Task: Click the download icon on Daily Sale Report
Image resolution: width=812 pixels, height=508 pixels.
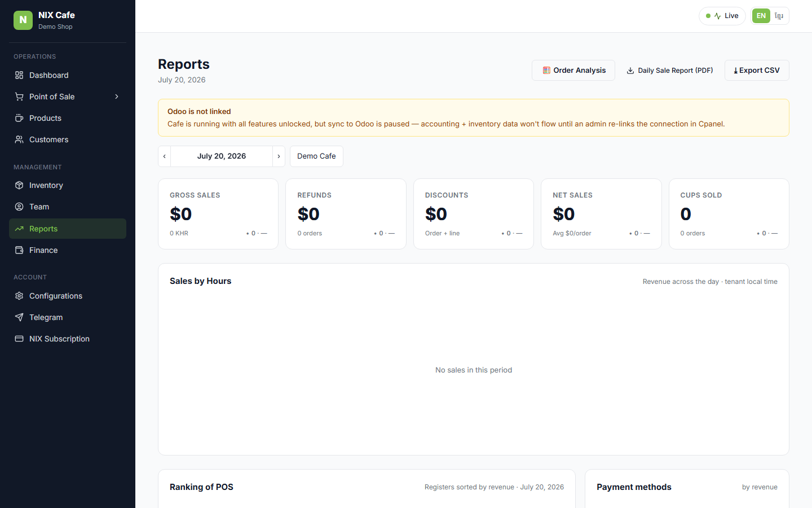Action: tap(630, 71)
